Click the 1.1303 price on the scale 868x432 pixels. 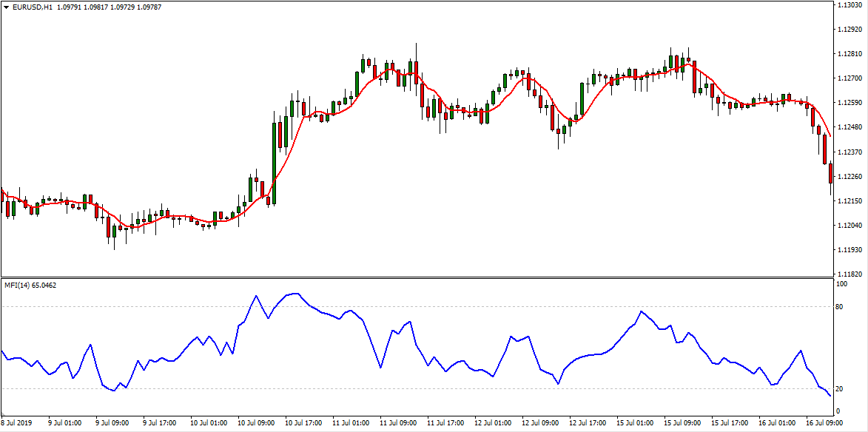(x=848, y=5)
